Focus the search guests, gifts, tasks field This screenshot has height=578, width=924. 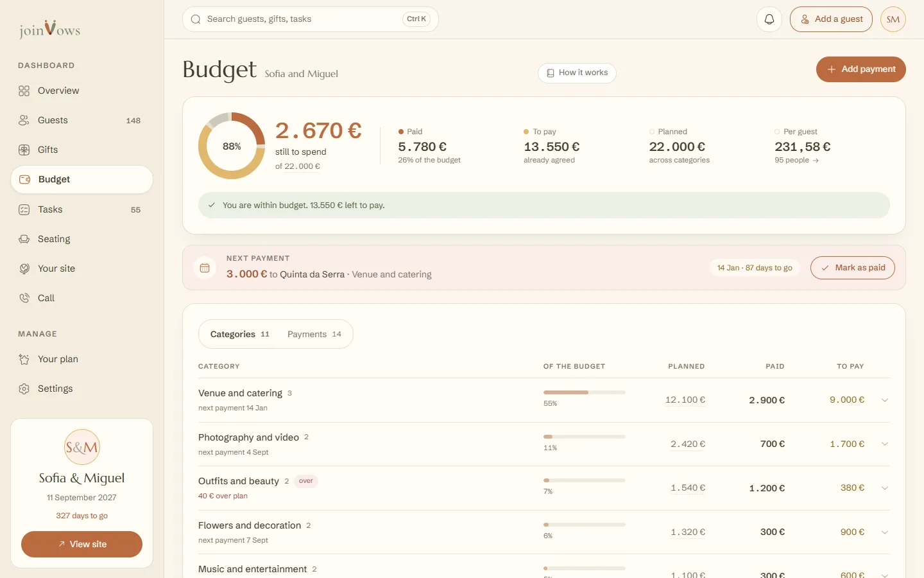coord(311,19)
